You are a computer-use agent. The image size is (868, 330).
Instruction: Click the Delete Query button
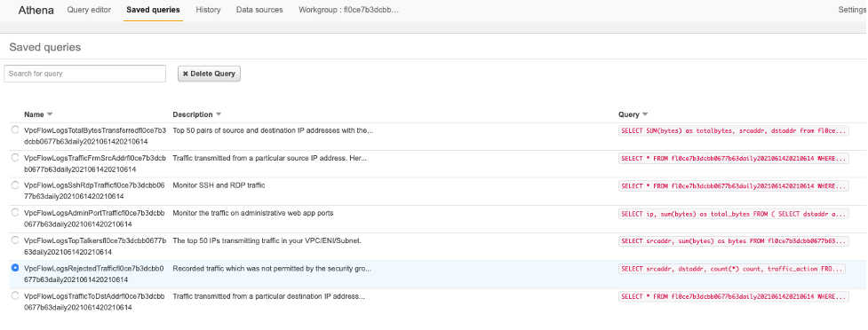[210, 74]
